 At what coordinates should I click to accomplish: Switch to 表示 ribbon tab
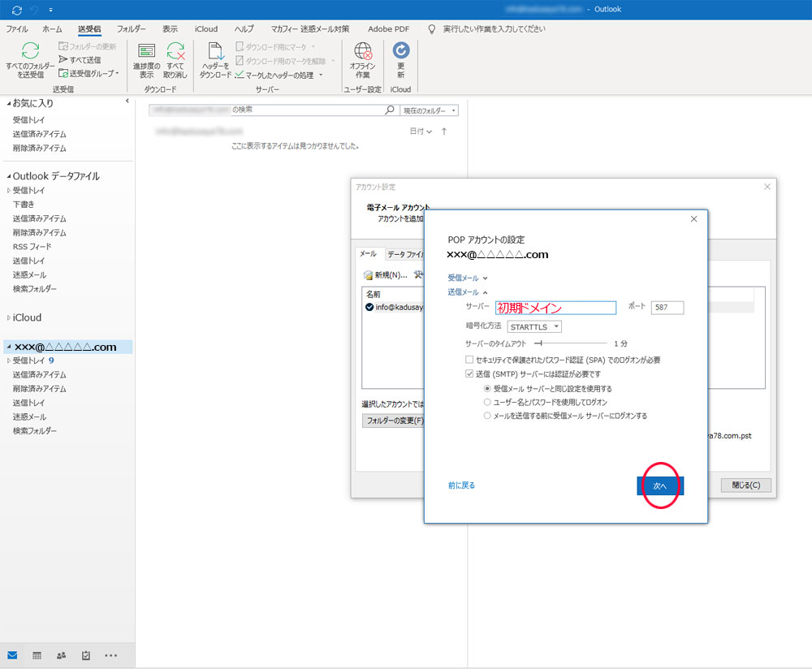point(170,29)
